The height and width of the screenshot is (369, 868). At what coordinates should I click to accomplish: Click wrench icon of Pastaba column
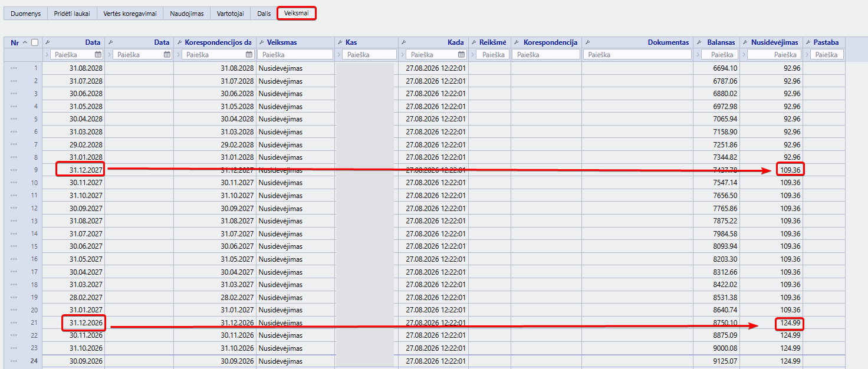(x=808, y=42)
